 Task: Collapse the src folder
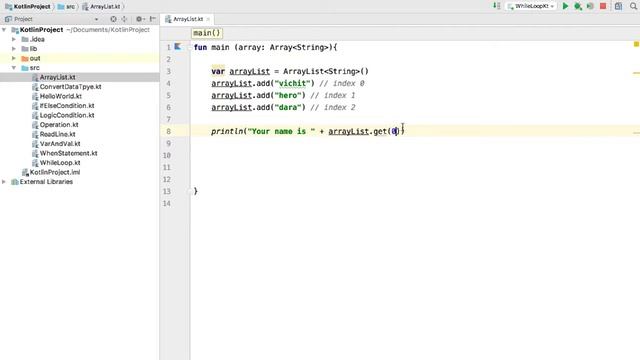(x=14, y=68)
